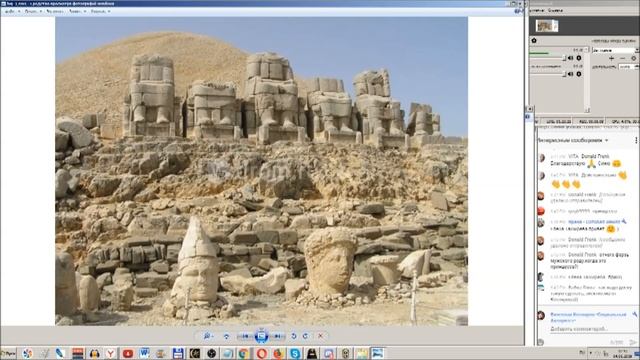Open the Файл menu in photo viewer
Viewport: 640px width, 360px height.
coord(11,11)
